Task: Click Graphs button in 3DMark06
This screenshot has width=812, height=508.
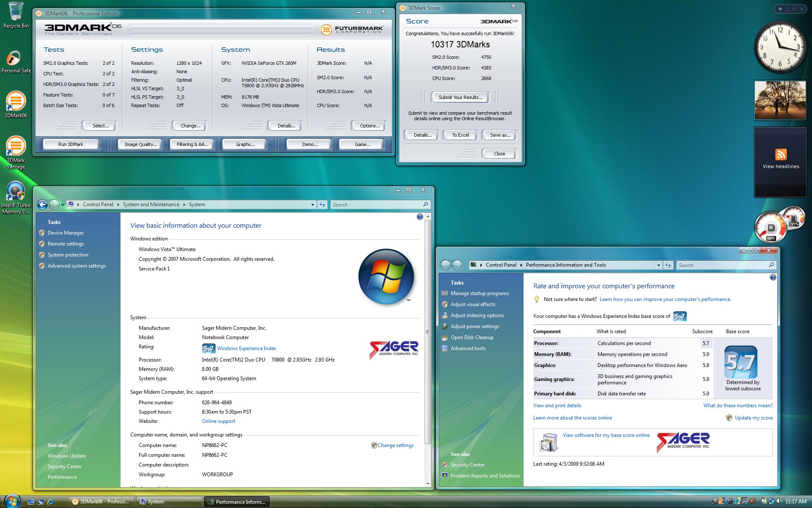Action: click(245, 144)
